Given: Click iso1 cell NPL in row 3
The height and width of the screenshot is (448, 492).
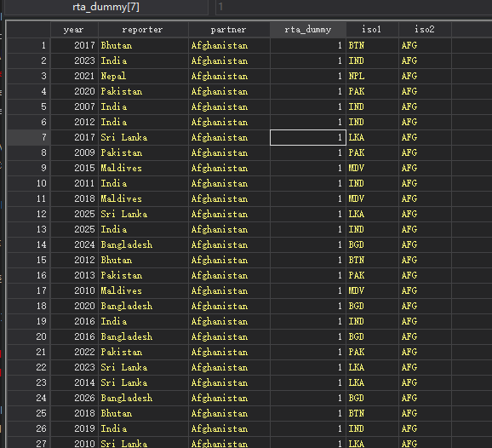Looking at the screenshot, I should 372,77.
